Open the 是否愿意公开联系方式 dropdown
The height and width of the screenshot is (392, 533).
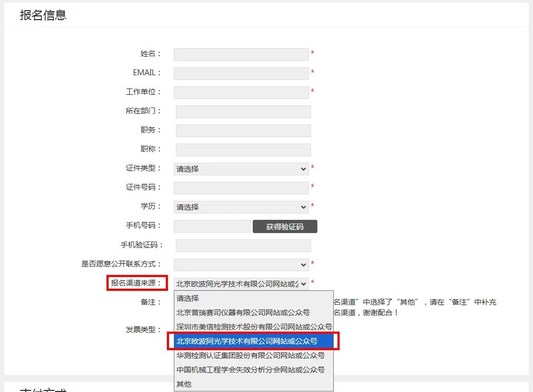[241, 264]
